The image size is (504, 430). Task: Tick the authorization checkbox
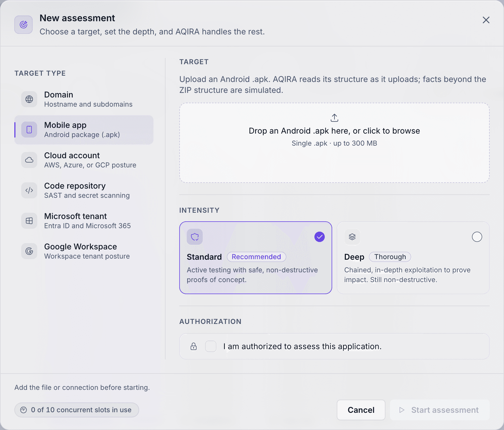211,346
